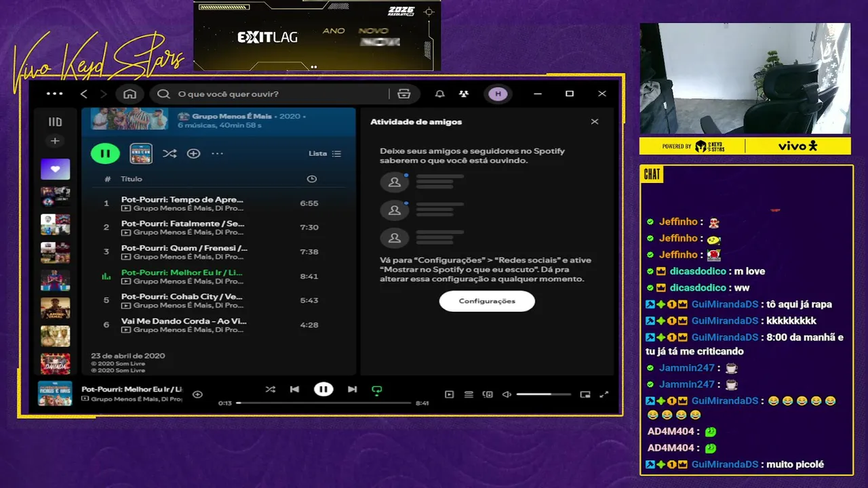Go back with the left arrow
The width and height of the screenshot is (868, 488).
click(x=84, y=94)
